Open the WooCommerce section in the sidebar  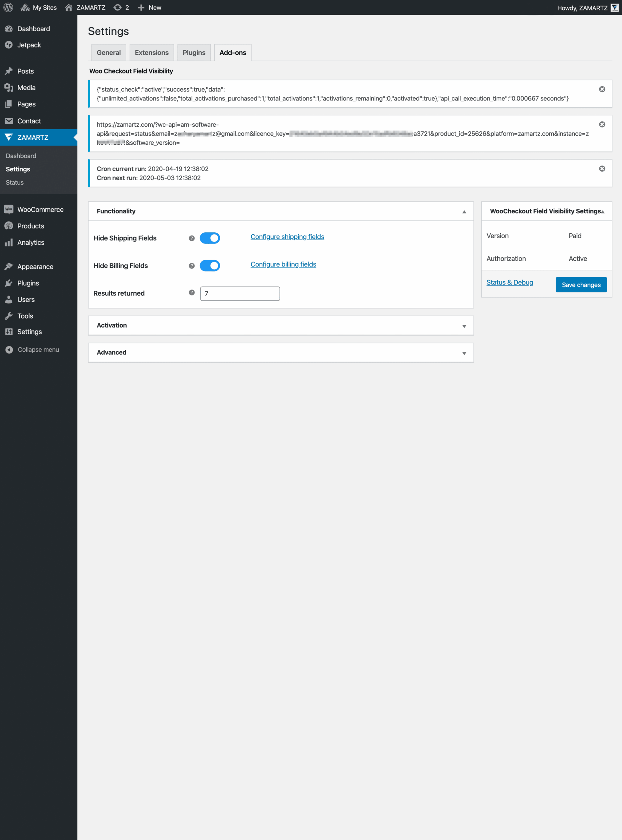(x=40, y=209)
